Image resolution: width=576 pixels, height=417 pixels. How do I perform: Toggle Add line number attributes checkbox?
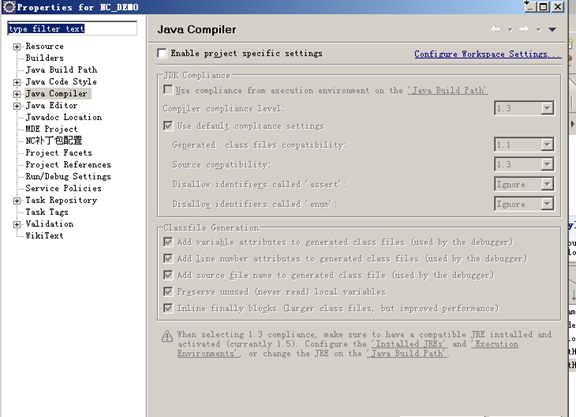pos(168,258)
